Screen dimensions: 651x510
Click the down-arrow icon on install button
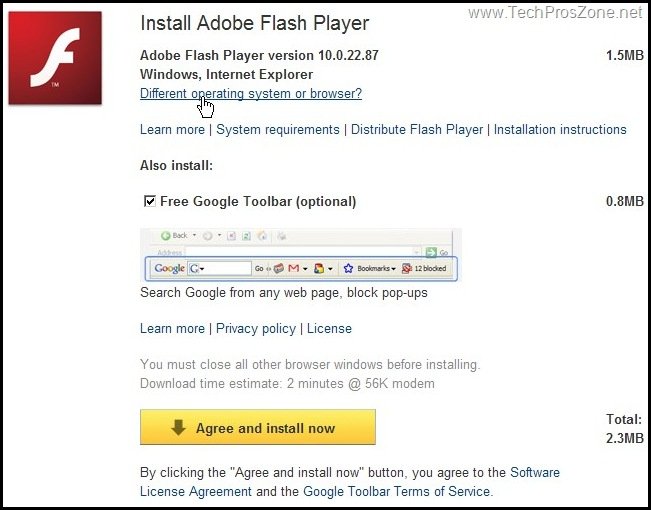178,427
